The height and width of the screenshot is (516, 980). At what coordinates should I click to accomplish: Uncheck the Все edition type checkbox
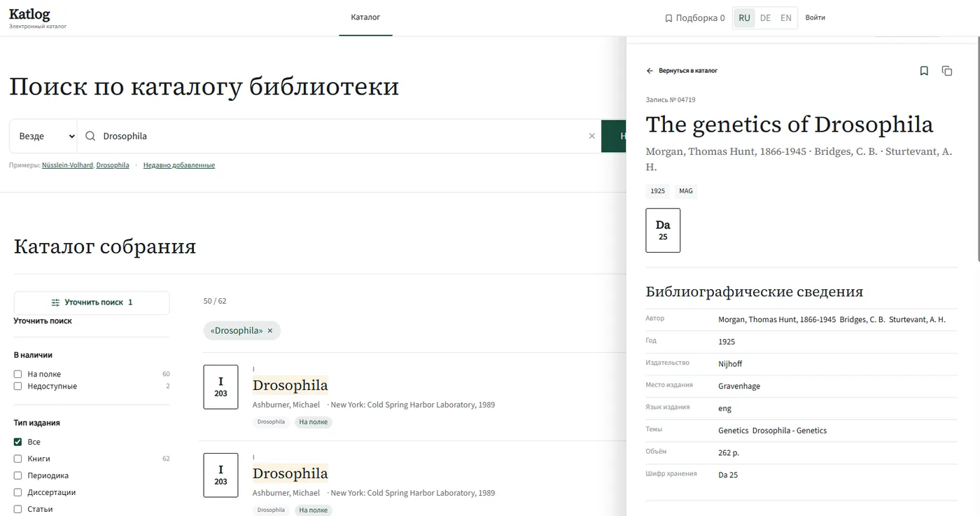point(18,442)
